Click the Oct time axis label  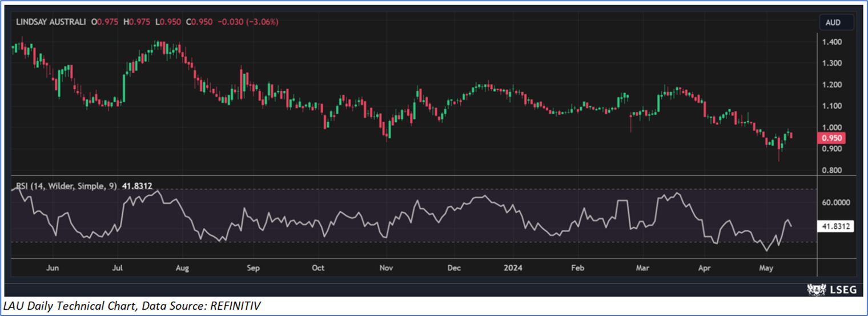point(318,267)
